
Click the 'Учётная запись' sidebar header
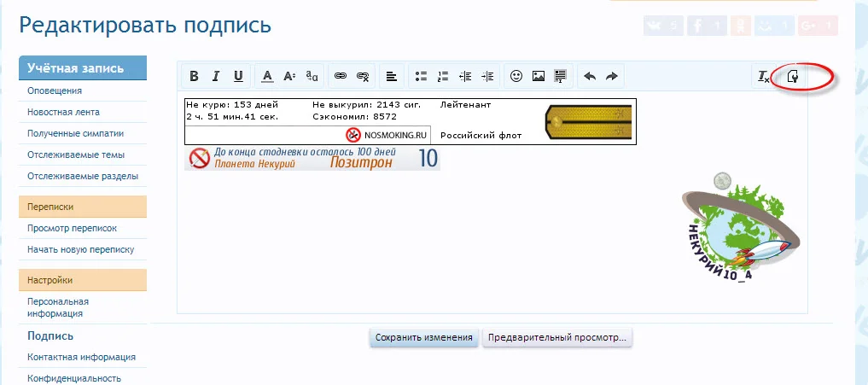(x=83, y=68)
